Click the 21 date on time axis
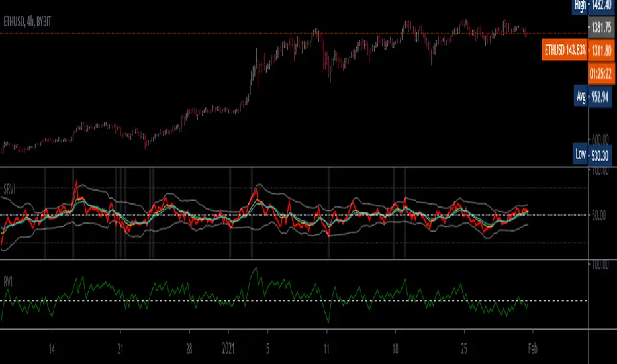Viewport: 617px width, 364px height. (x=120, y=349)
